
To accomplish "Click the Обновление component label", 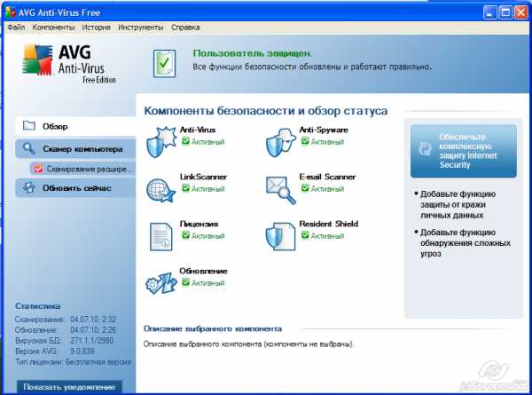I will (x=203, y=271).
